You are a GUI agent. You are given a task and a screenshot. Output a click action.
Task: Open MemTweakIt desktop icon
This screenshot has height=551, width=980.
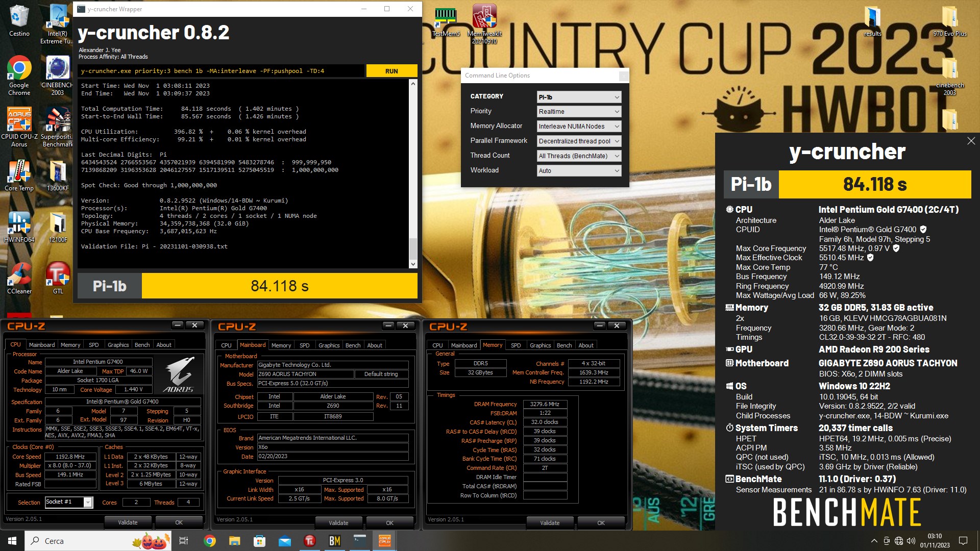[484, 24]
